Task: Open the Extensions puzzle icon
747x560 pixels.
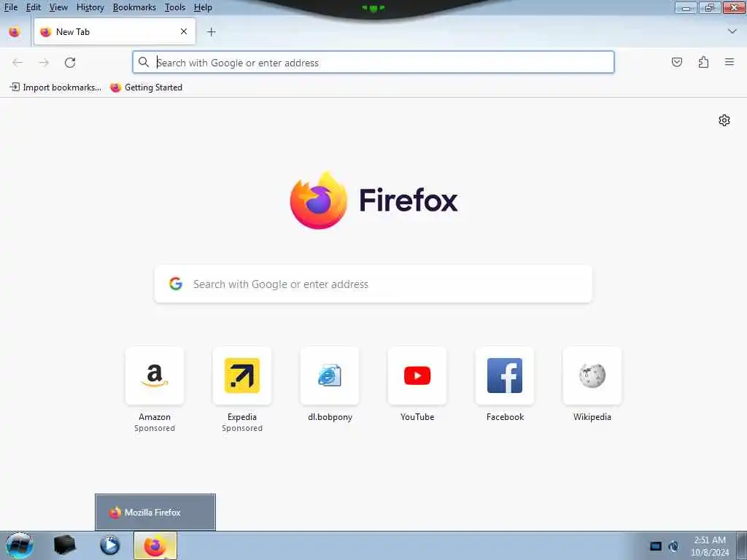Action: pos(703,62)
